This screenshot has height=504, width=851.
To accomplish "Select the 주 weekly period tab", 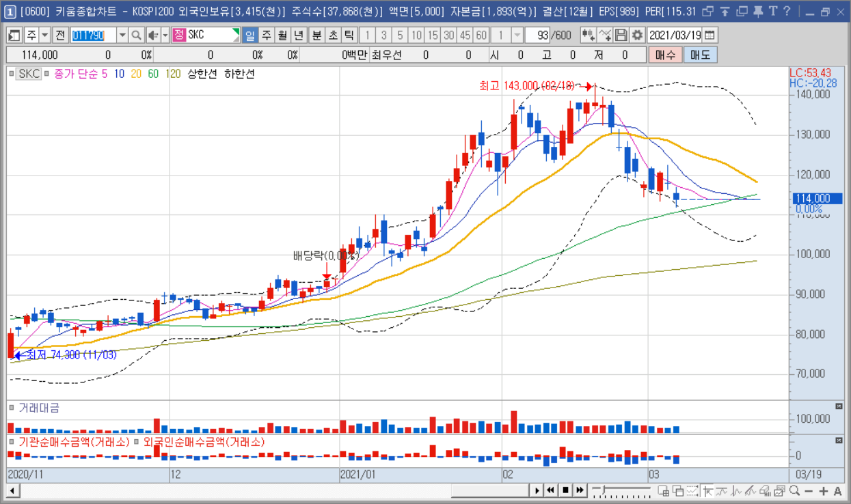I will point(266,35).
